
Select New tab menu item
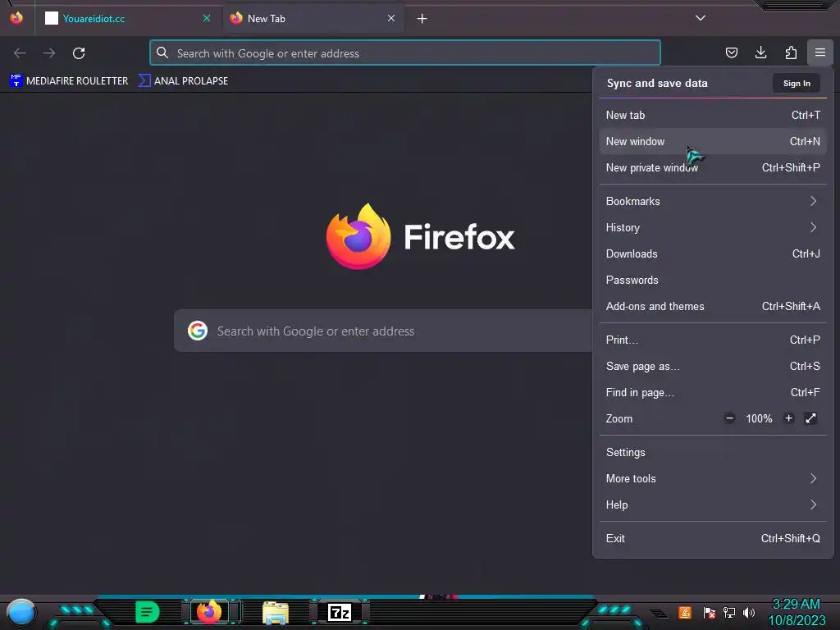(713, 115)
